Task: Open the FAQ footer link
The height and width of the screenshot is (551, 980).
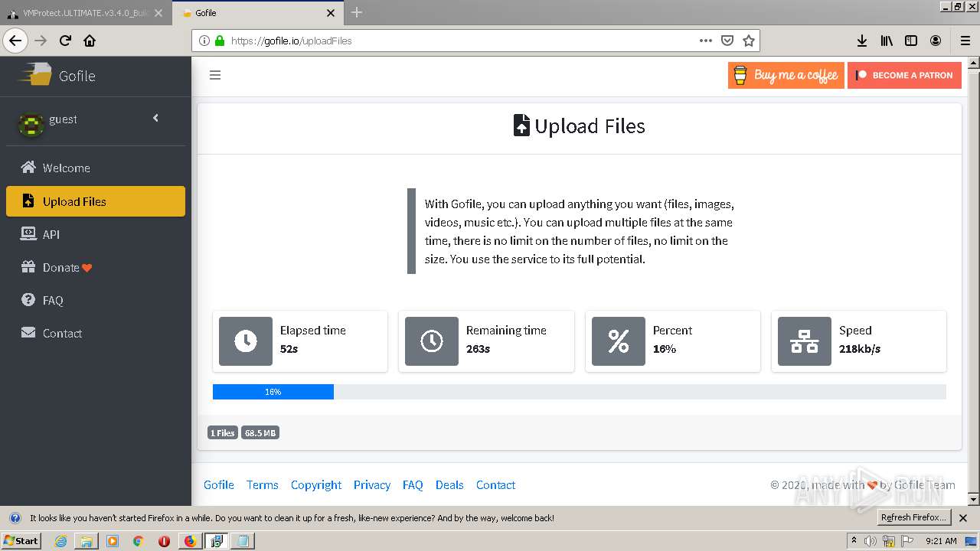Action: [413, 485]
